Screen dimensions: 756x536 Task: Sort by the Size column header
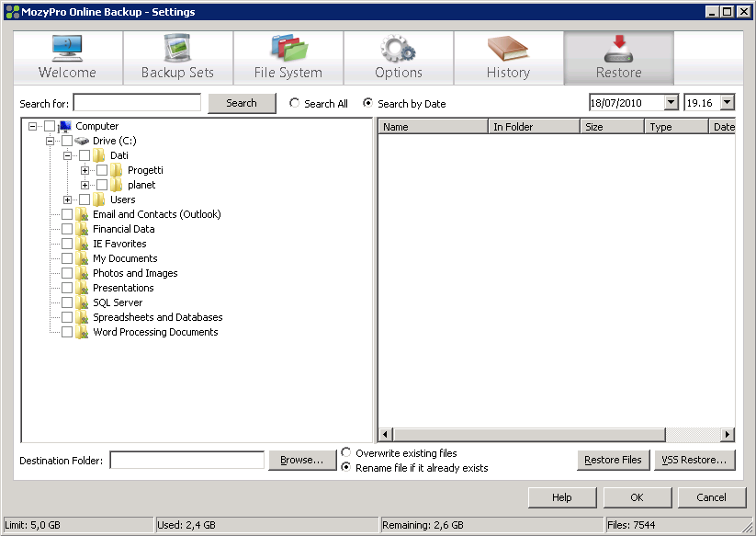(x=613, y=127)
